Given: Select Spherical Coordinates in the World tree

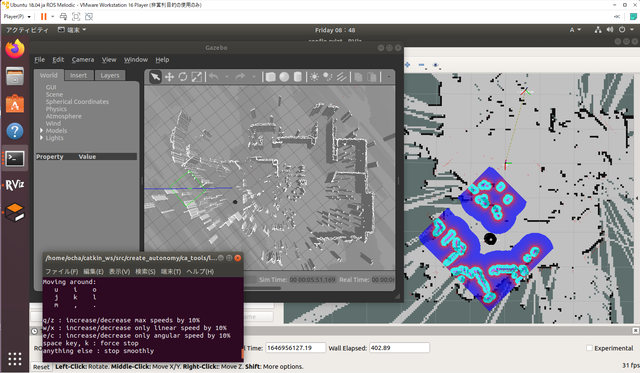Looking at the screenshot, I should 77,102.
